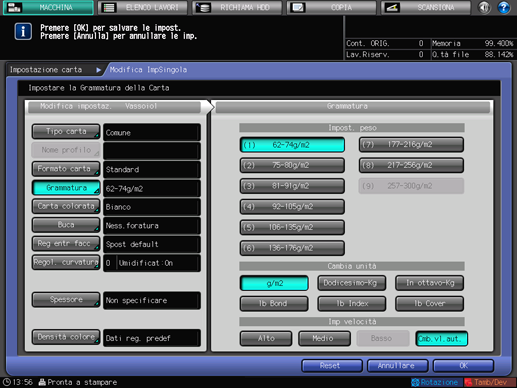
Task: Click the printer icon beside Pronta a stampare
Action: click(x=42, y=382)
